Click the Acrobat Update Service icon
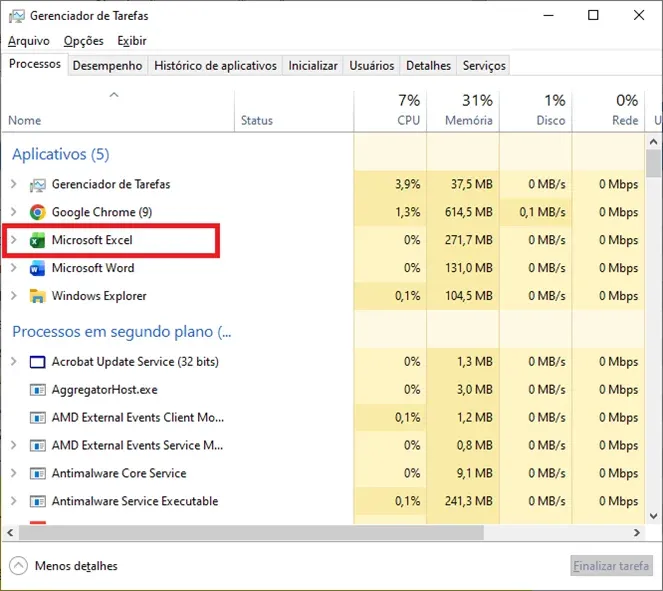 37,362
